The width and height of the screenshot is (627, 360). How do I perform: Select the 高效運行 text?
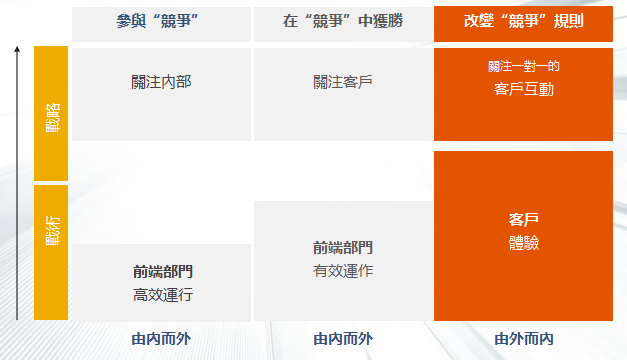pos(163,295)
